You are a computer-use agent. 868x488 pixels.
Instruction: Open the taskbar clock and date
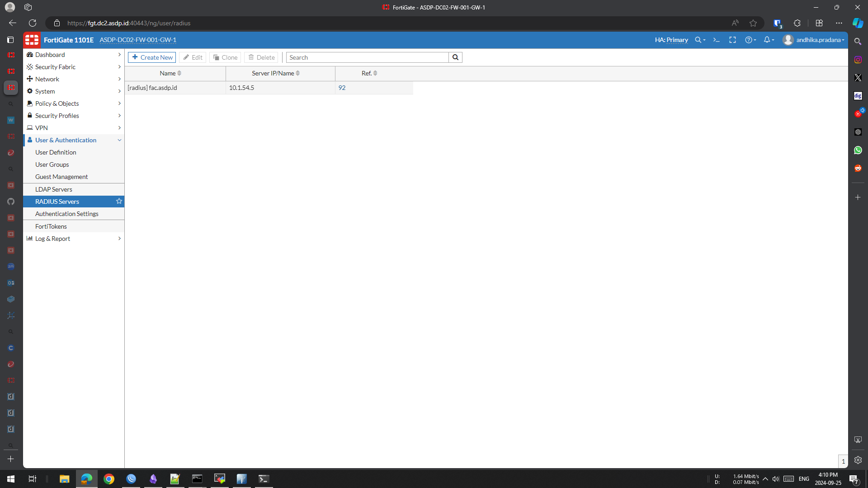828,479
